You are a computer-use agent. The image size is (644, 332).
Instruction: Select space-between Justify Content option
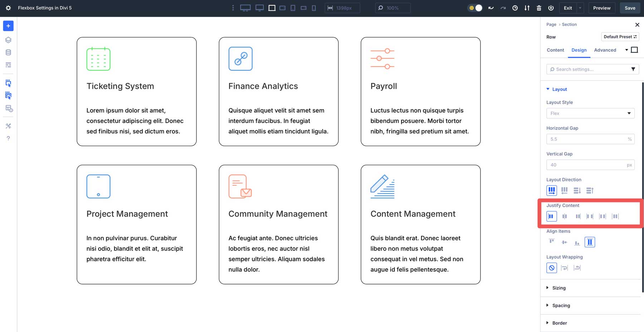[x=590, y=216]
